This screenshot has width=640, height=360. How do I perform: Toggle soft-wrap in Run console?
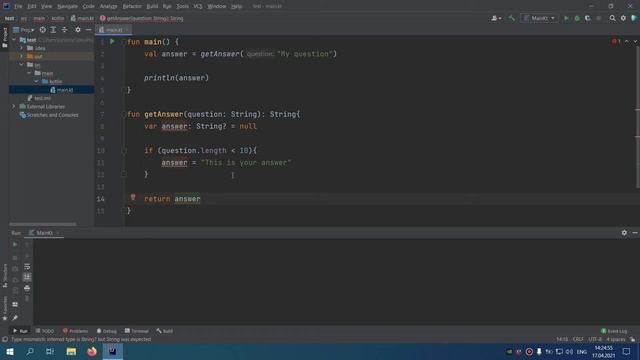[x=27, y=267]
